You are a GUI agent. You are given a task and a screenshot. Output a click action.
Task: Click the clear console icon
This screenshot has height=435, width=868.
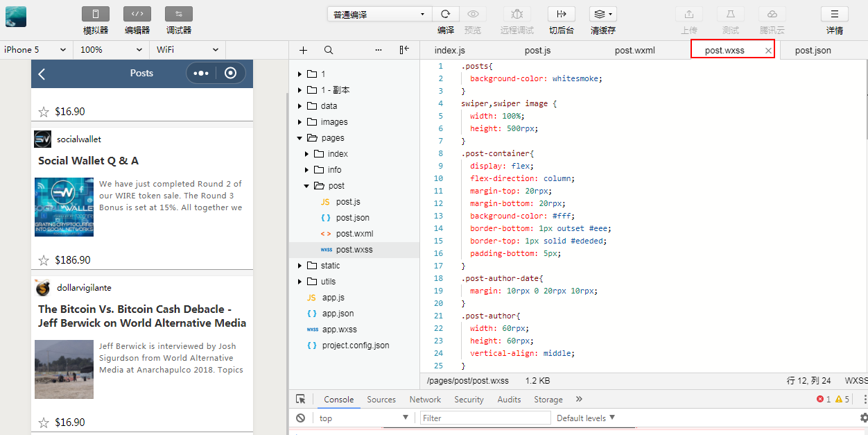[x=301, y=418]
